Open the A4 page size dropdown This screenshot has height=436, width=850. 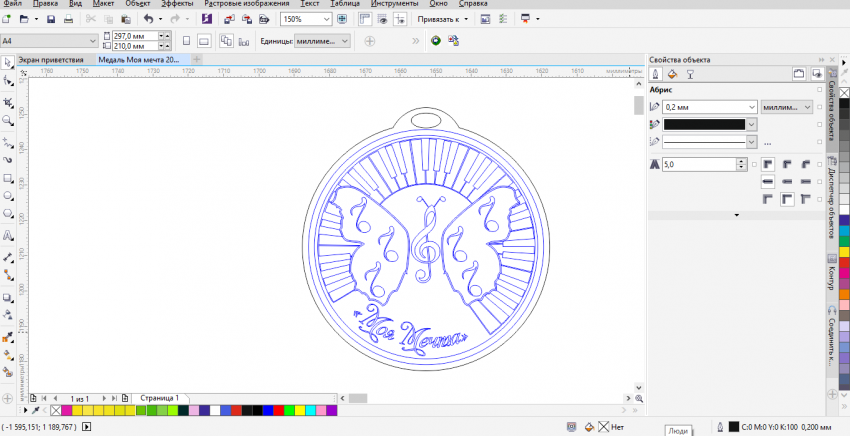pyautogui.click(x=94, y=41)
